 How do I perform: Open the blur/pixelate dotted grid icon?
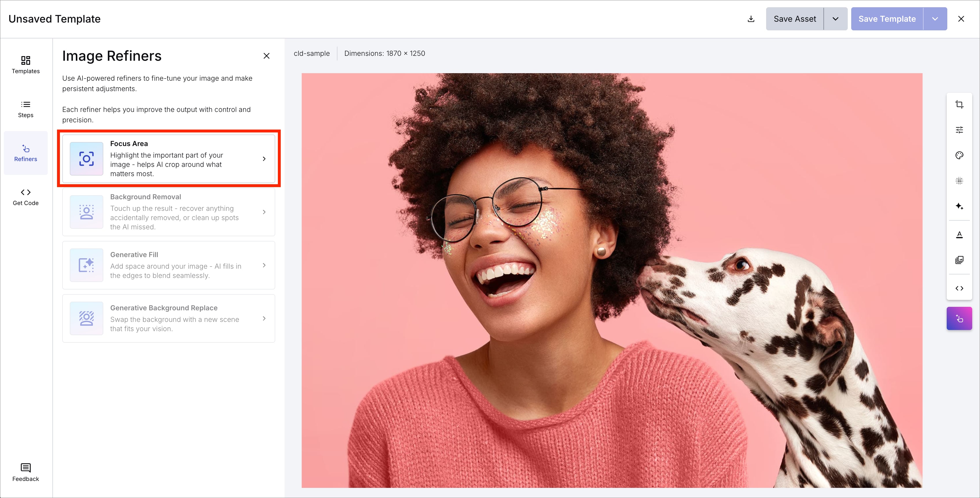tap(959, 181)
